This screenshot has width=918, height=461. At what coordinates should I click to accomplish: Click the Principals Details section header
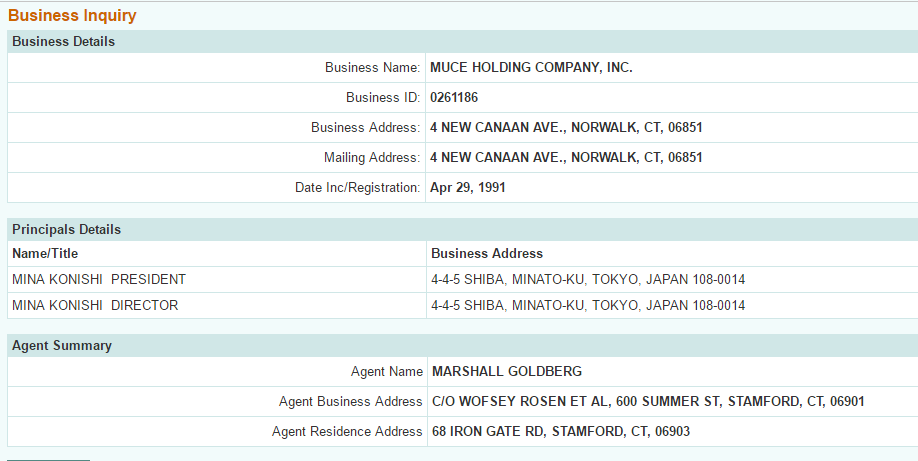coord(66,230)
